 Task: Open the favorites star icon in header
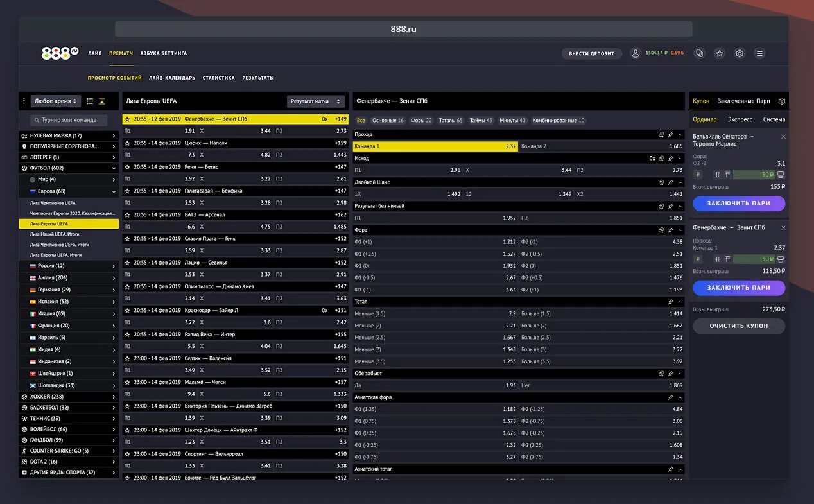point(720,53)
